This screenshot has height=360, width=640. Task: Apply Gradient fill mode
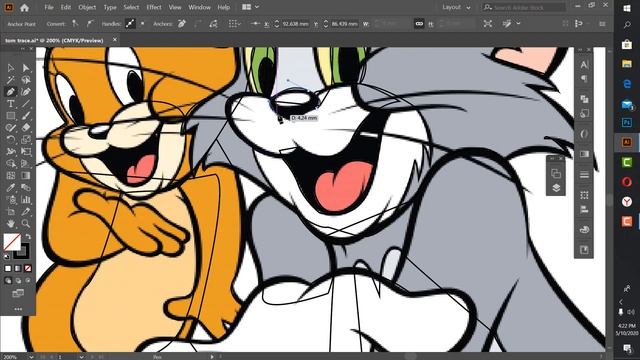[x=18, y=268]
